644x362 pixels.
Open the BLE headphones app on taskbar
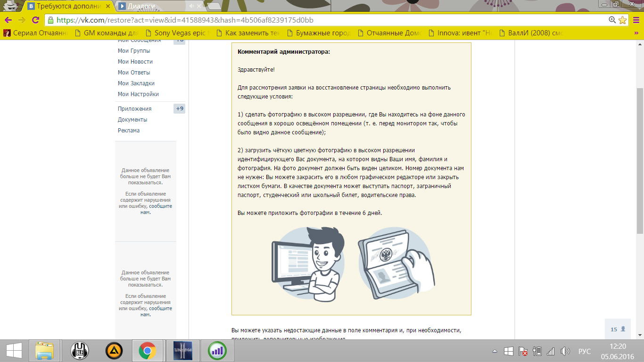click(80, 351)
